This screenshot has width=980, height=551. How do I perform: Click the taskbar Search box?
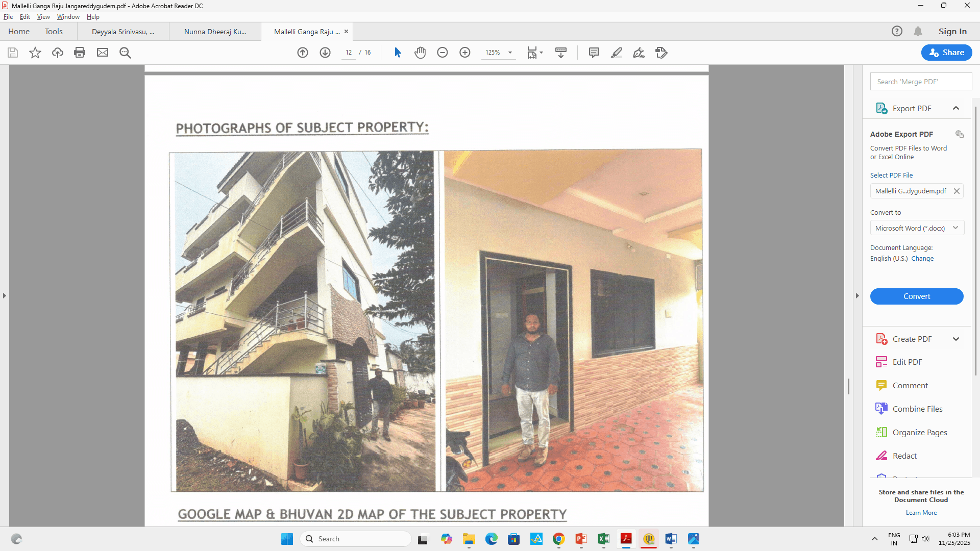click(356, 539)
